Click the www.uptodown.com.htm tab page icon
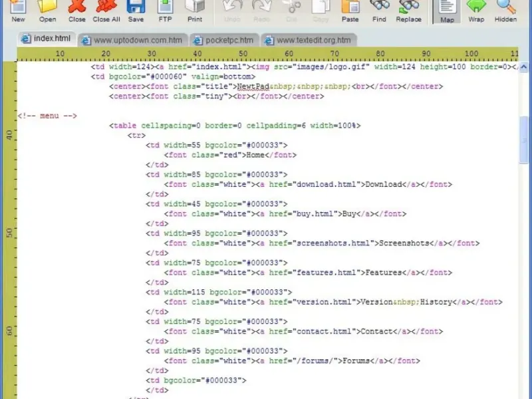Image resolution: width=532 pixels, height=399 pixels. [86, 41]
